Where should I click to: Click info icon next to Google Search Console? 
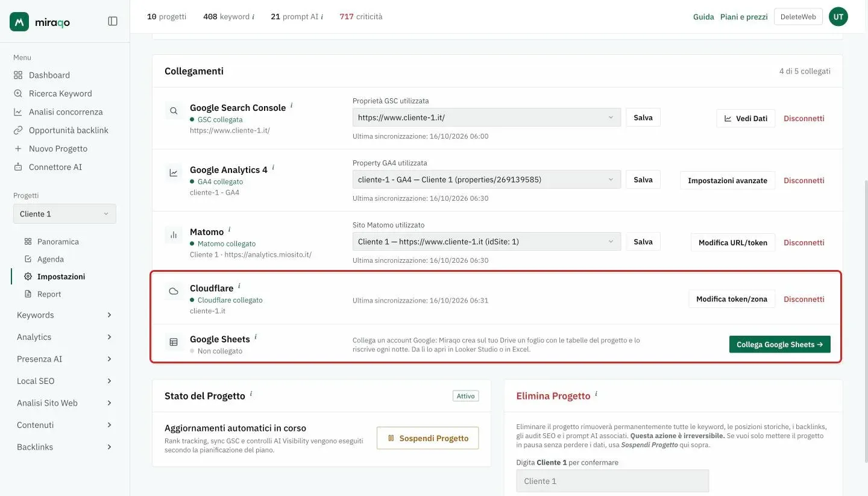point(292,105)
